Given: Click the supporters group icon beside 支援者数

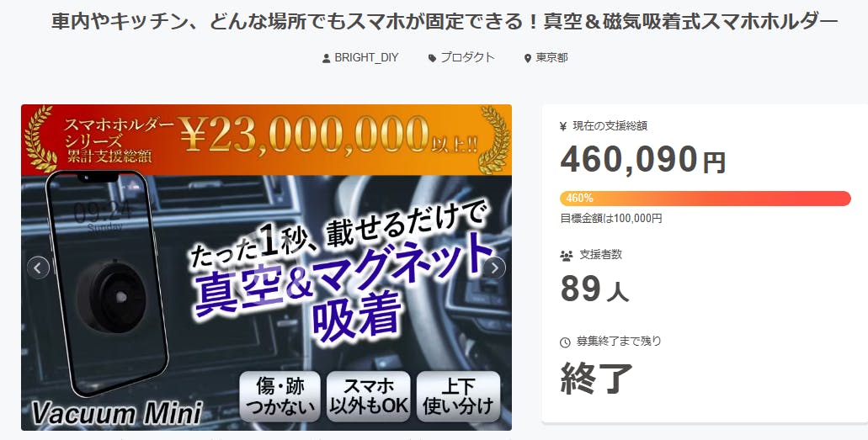Looking at the screenshot, I should click(567, 256).
